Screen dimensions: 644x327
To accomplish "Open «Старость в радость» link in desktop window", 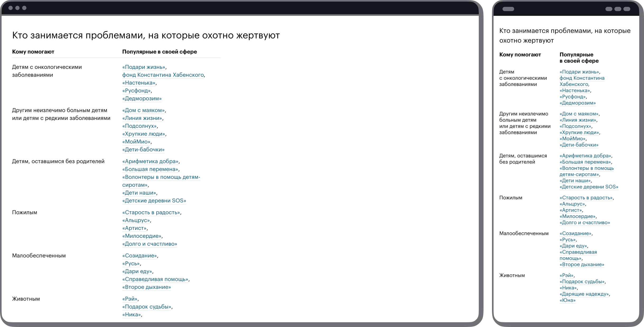I will [151, 213].
